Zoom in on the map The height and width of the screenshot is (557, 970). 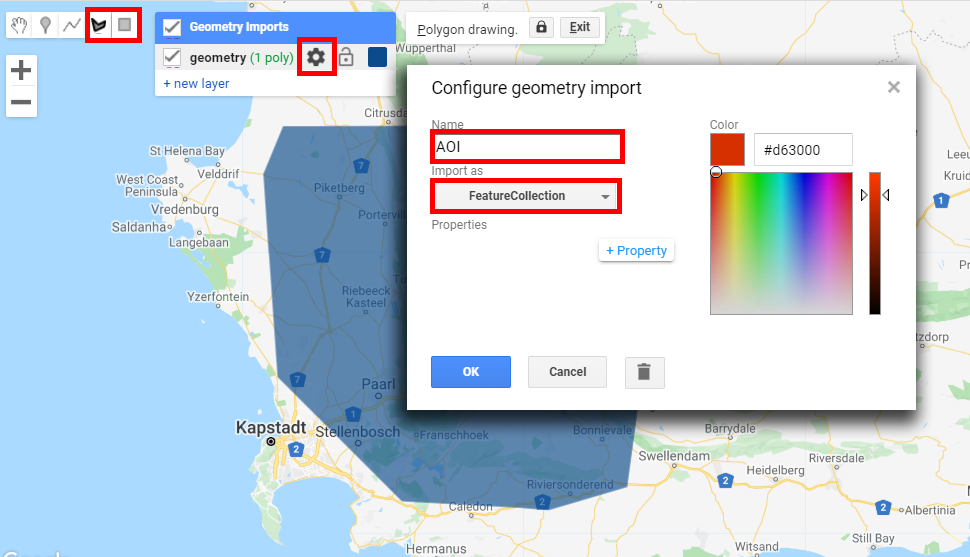tap(21, 70)
